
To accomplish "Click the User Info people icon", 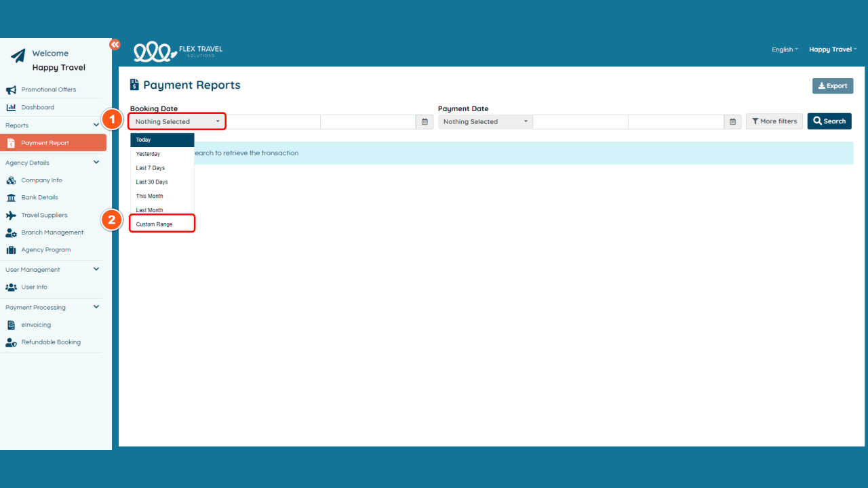I will point(11,287).
